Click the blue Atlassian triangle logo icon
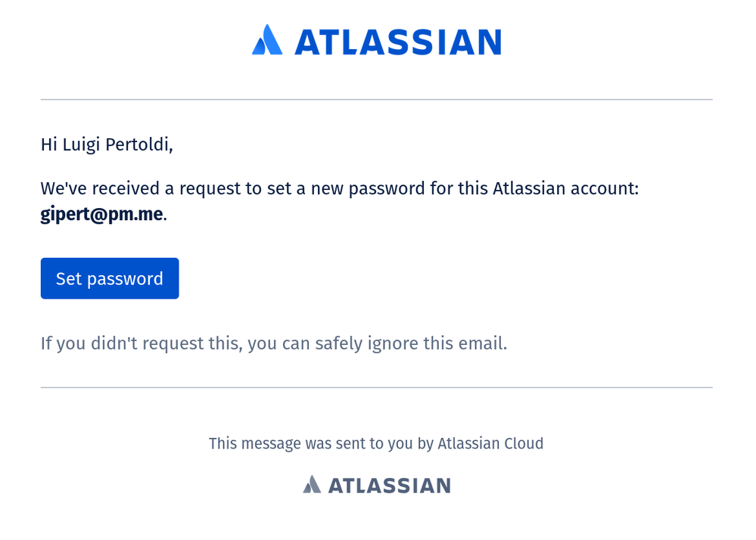This screenshot has height=540, width=756. [267, 40]
